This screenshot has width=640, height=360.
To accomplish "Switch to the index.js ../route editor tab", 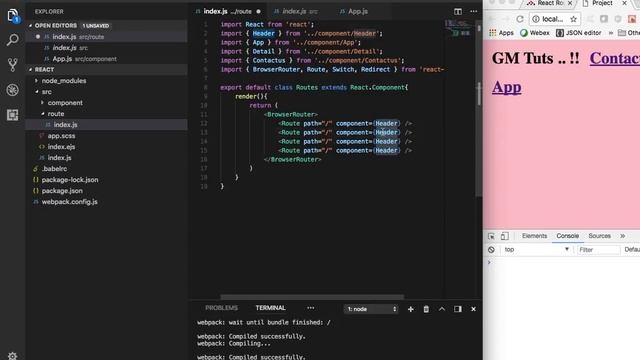I will (228, 11).
